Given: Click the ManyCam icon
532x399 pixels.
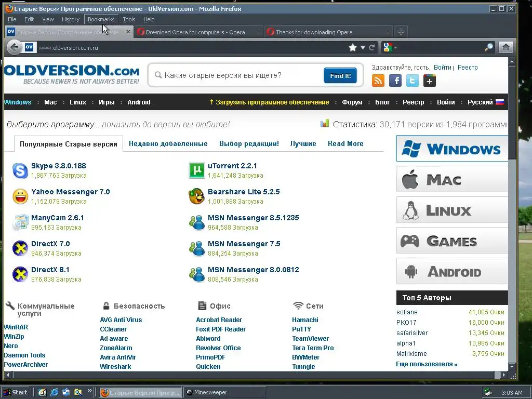Looking at the screenshot, I should [x=20, y=222].
